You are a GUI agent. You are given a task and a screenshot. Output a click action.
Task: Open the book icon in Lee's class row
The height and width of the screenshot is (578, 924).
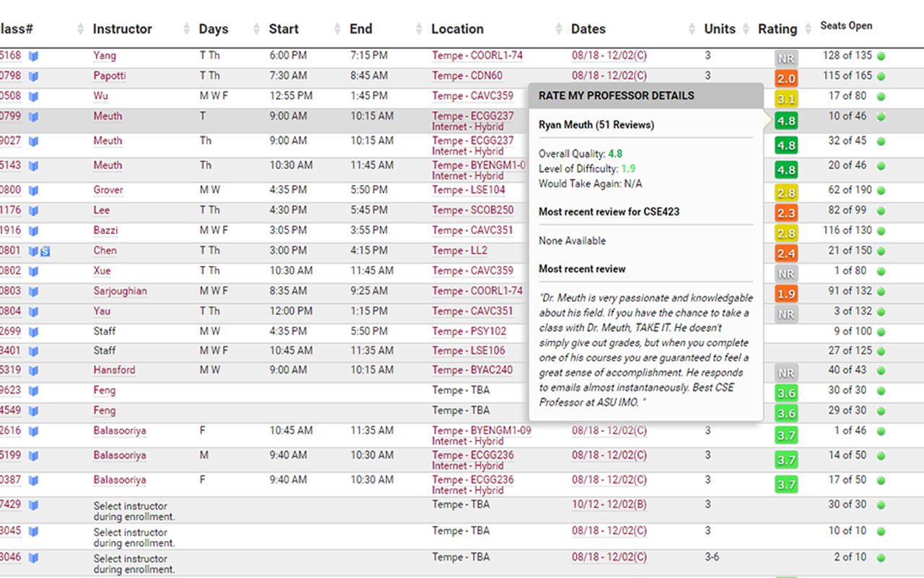coord(33,211)
